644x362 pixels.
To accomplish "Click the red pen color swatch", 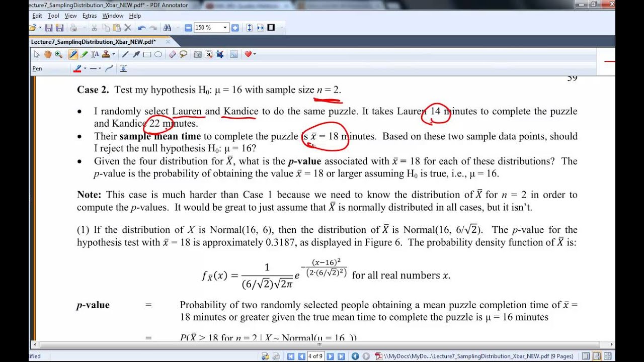I will click(x=78, y=68).
